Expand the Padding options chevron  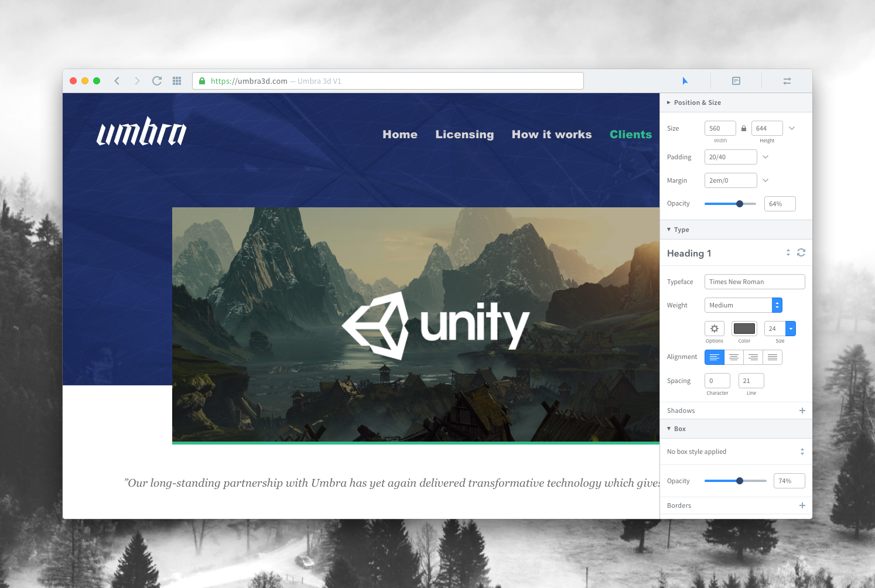click(765, 157)
